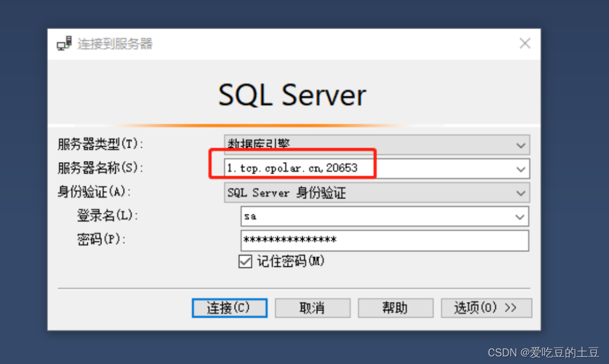Toggle the 记住密码 checkbox
Screen dimensions: 609x364
coord(245,261)
